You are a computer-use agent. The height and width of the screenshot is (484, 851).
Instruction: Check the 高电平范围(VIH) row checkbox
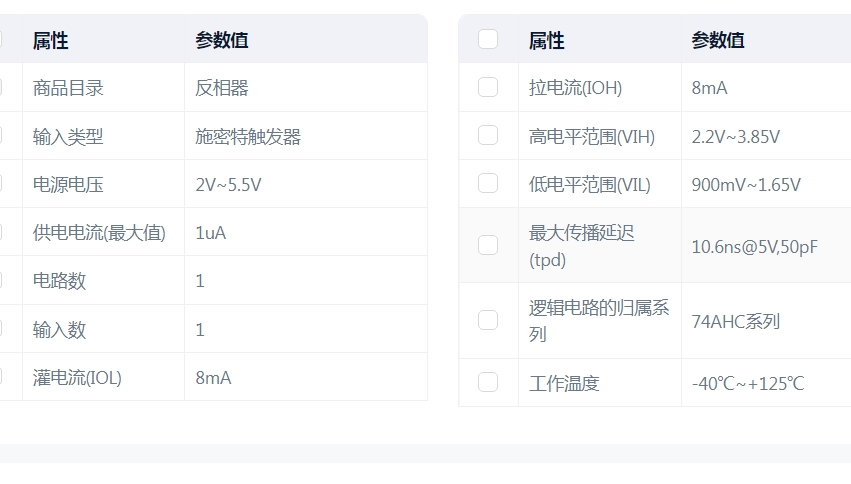(x=488, y=136)
